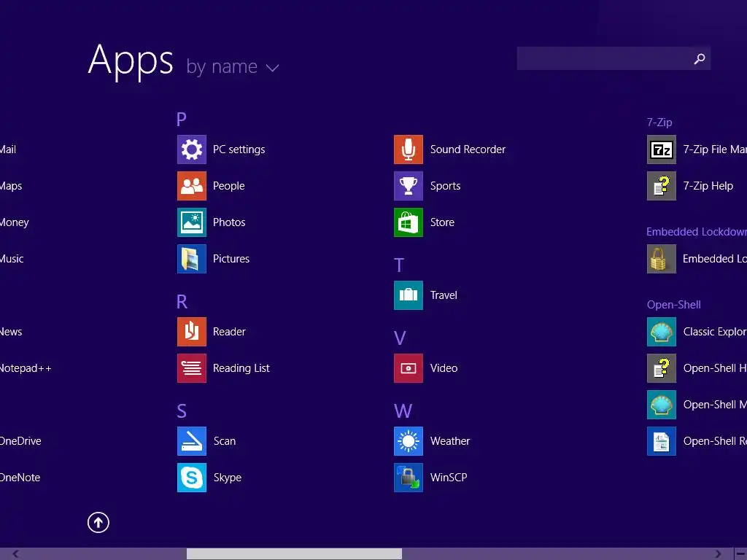Click the 'Sound Recorder' text label
The height and width of the screenshot is (560, 747).
(x=468, y=149)
